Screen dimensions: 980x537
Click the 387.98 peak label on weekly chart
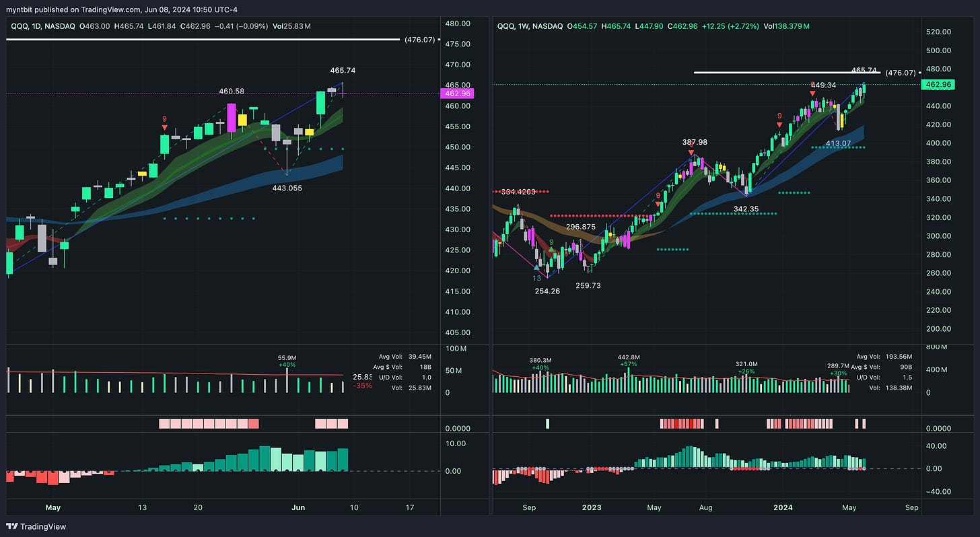pos(693,142)
